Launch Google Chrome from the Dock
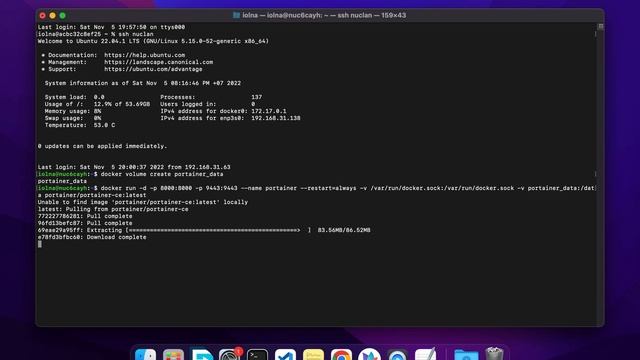 [341, 355]
